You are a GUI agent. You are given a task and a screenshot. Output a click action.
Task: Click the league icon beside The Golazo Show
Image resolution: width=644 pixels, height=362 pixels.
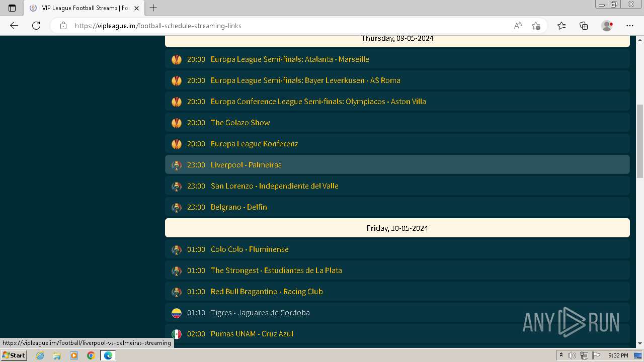click(177, 123)
